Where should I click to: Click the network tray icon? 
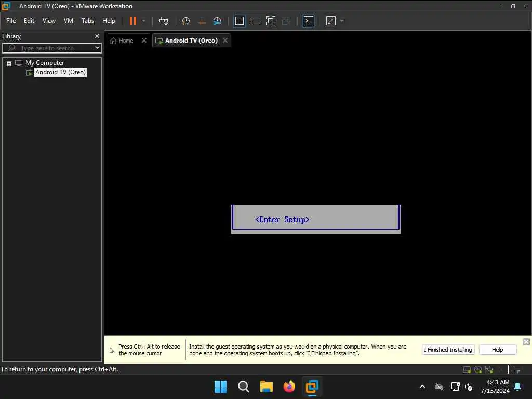(x=455, y=387)
